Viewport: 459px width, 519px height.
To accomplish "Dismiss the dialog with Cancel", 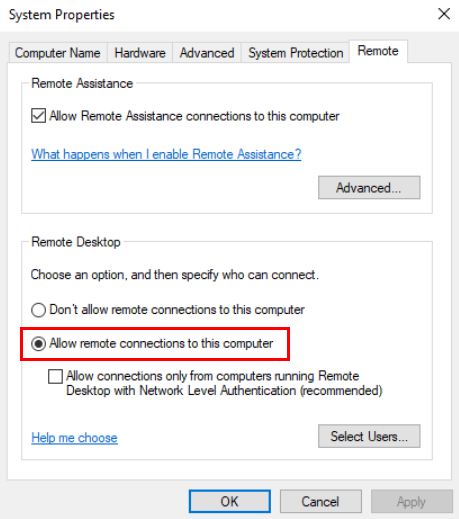I will click(321, 501).
